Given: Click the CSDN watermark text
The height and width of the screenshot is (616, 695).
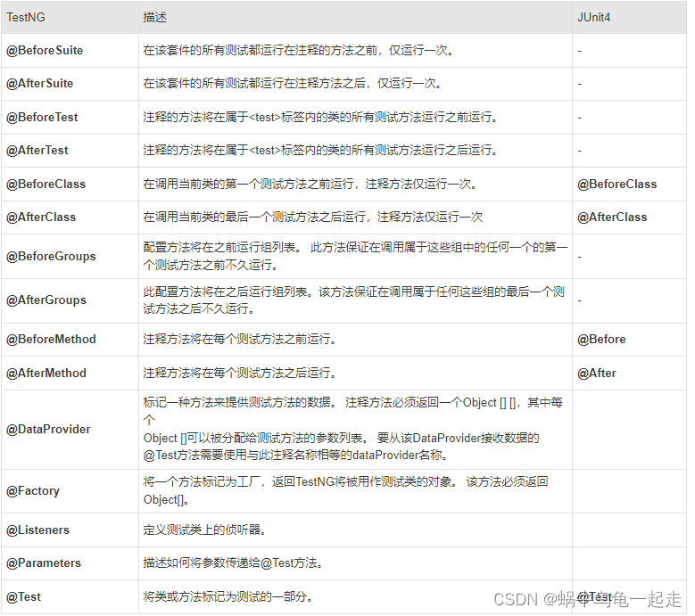Looking at the screenshot, I should tap(587, 600).
